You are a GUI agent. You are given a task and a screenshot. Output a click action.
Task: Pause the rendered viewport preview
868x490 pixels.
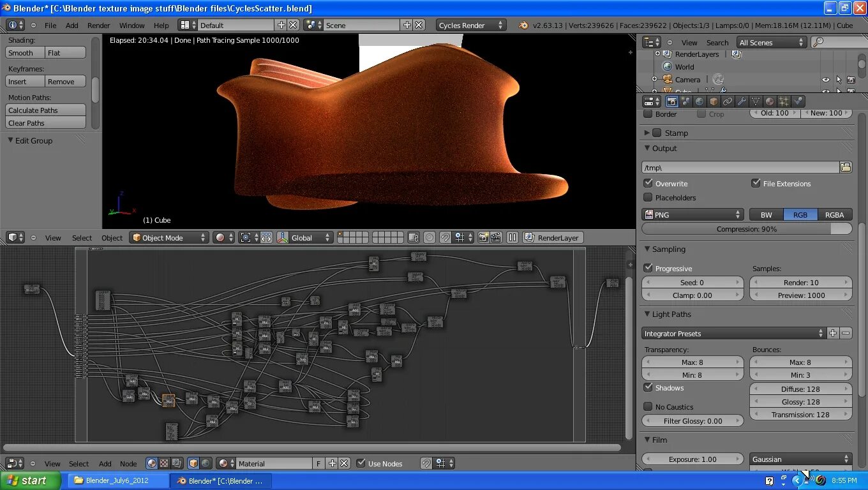pos(513,237)
